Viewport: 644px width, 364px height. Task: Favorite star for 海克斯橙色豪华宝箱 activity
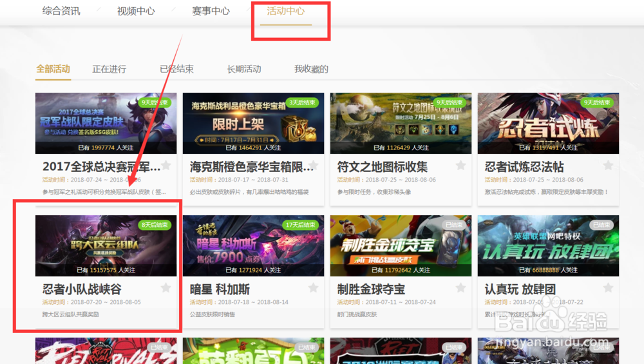click(314, 165)
